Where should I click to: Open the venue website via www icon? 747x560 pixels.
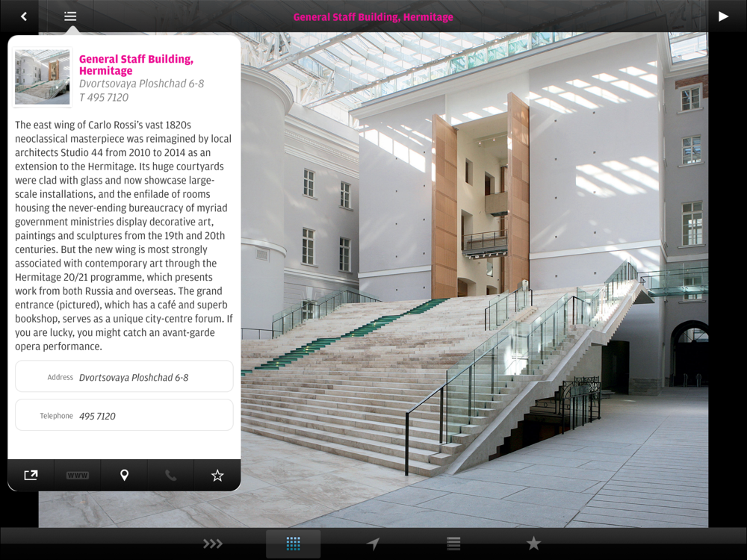click(77, 475)
